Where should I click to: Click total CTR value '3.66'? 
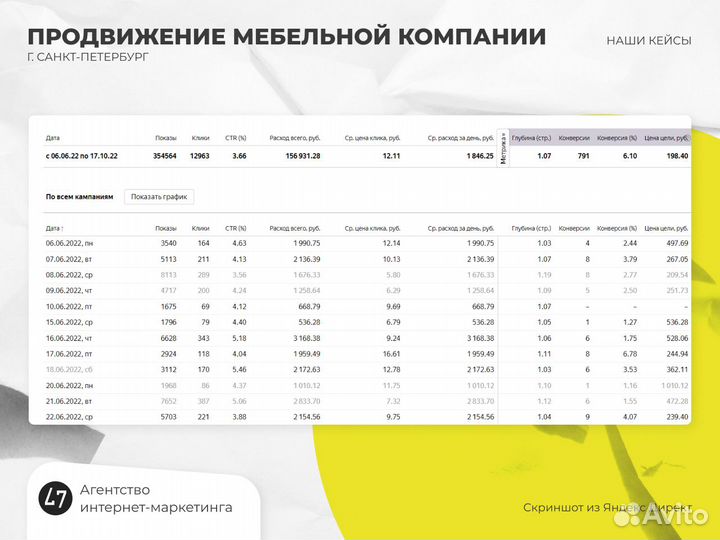pyautogui.click(x=239, y=156)
